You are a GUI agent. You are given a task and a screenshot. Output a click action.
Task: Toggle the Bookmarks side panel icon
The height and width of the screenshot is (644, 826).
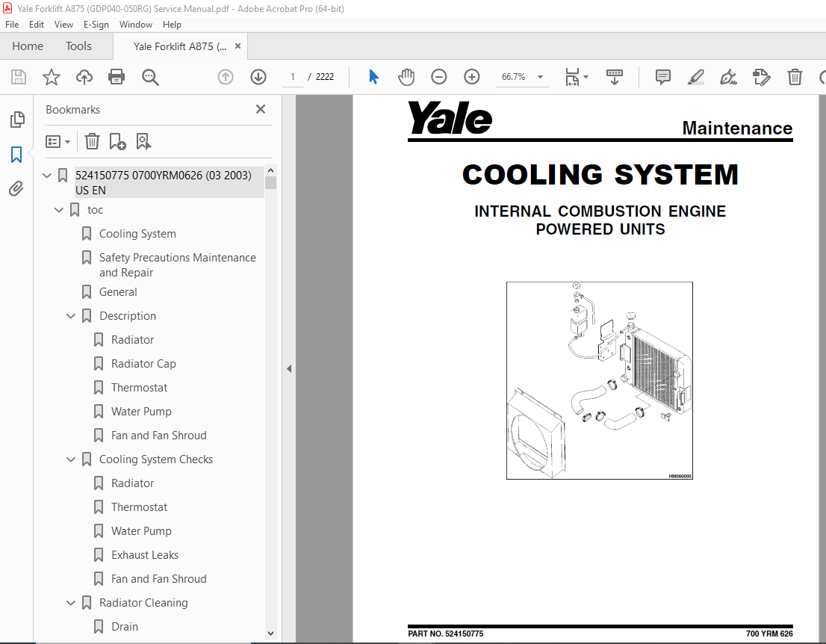point(16,155)
